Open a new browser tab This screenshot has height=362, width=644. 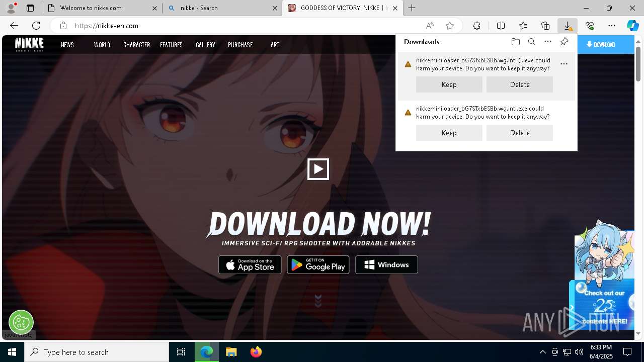(412, 8)
